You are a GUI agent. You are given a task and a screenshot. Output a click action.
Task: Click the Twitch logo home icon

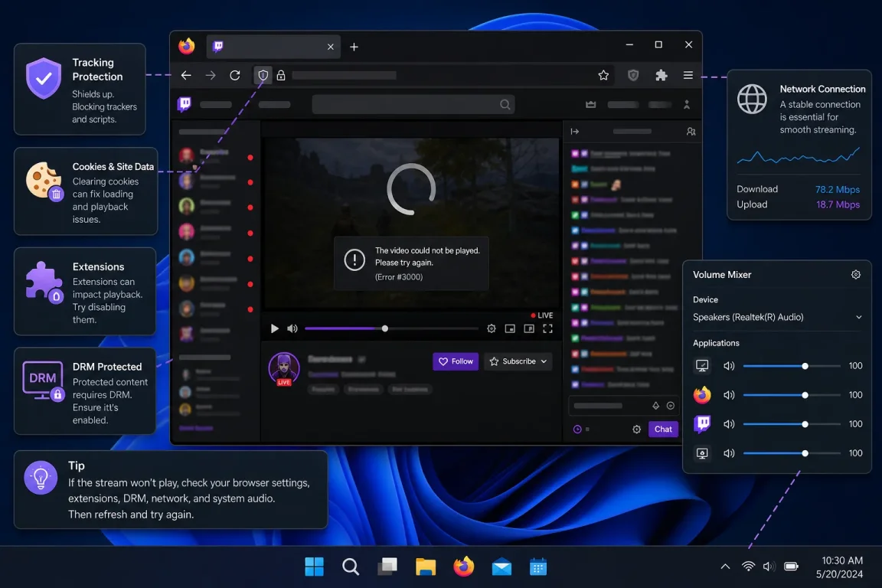pos(185,104)
